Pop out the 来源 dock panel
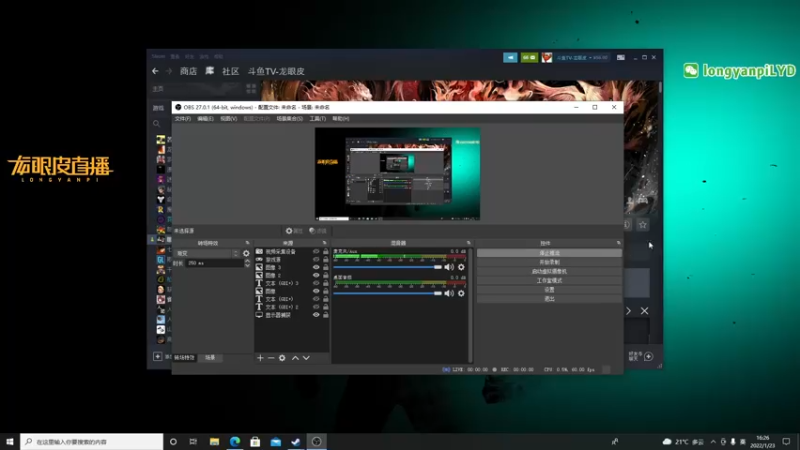 324,243
